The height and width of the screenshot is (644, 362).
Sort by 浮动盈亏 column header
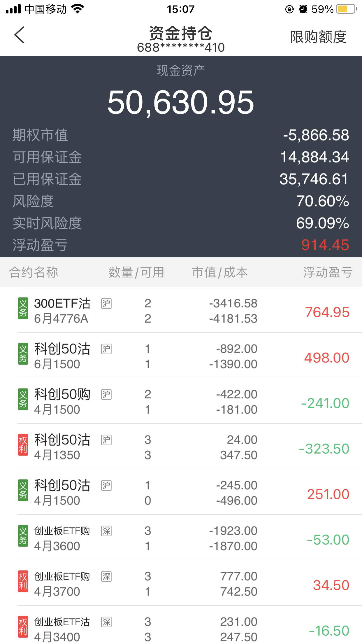[328, 272]
